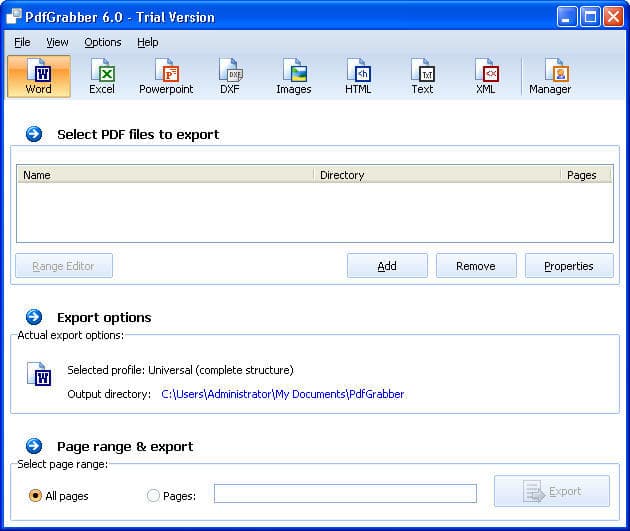
Task: Open the File menu
Action: tap(22, 42)
